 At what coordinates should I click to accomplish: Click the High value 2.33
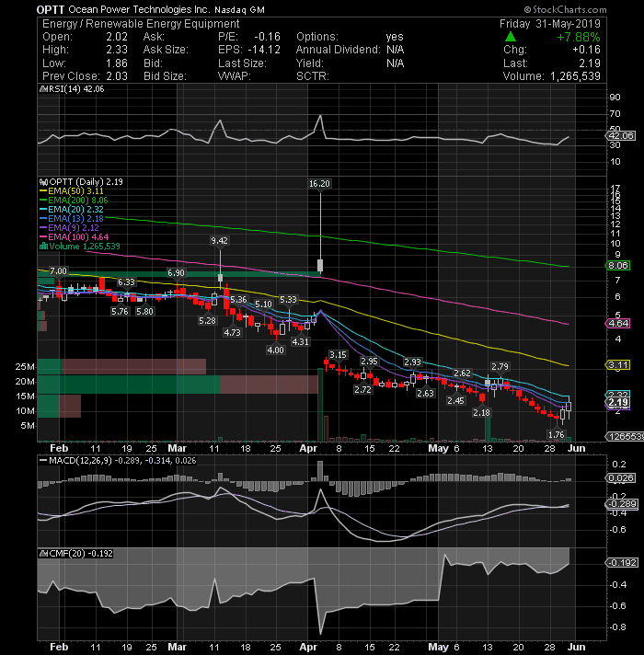117,50
